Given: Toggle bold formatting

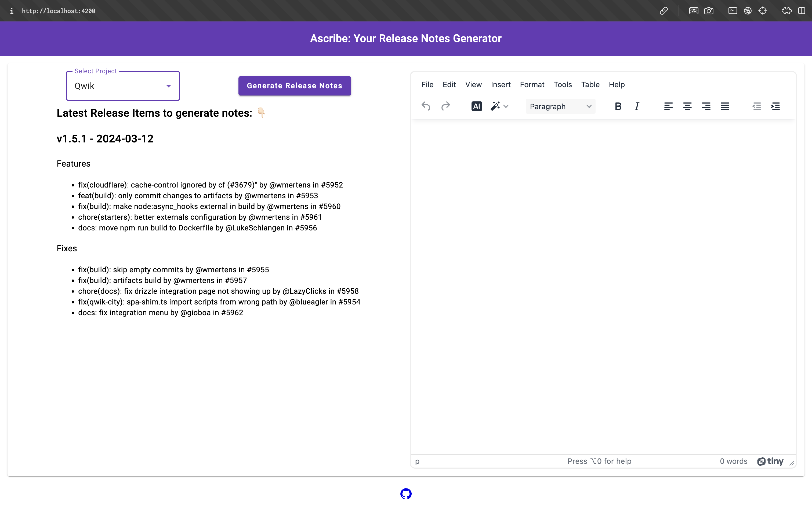Looking at the screenshot, I should pos(618,106).
